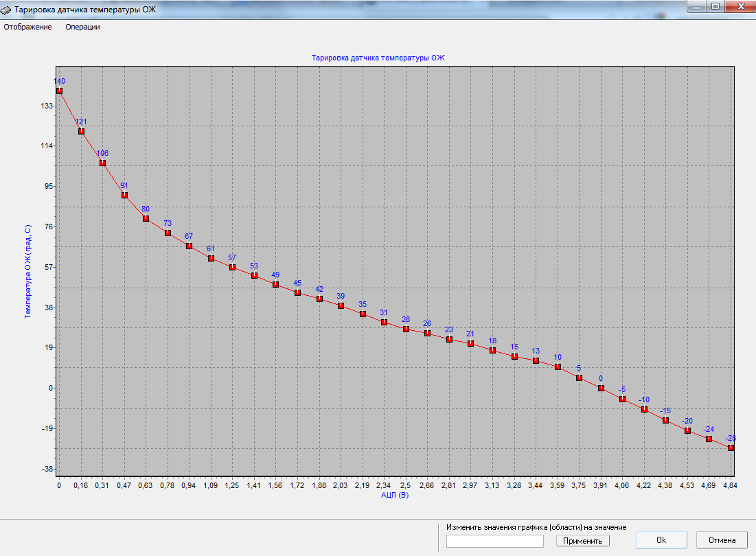Click the x-axis value 4,84
The height and width of the screenshot is (556, 756).
pos(730,485)
